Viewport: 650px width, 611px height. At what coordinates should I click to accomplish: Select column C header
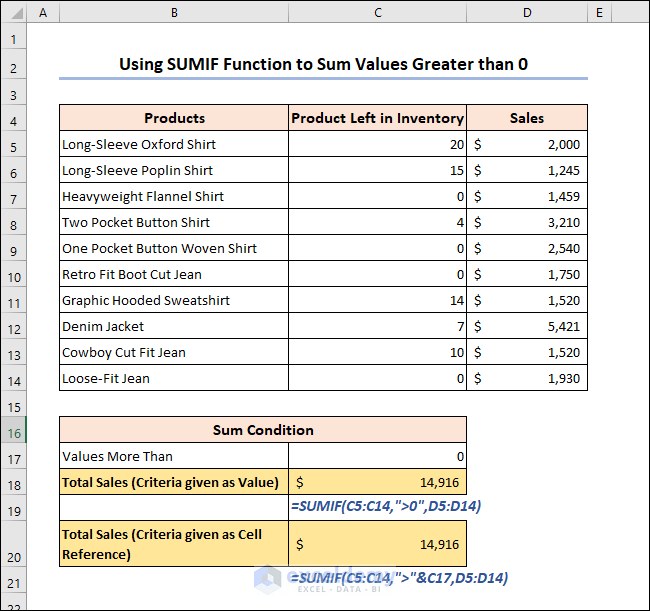[x=378, y=12]
